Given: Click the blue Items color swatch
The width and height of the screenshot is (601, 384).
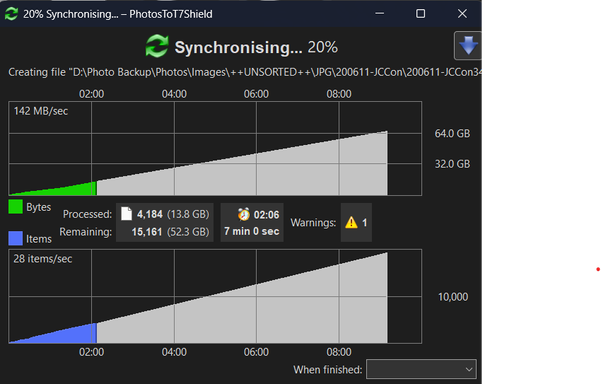Looking at the screenshot, I should pyautogui.click(x=15, y=238).
